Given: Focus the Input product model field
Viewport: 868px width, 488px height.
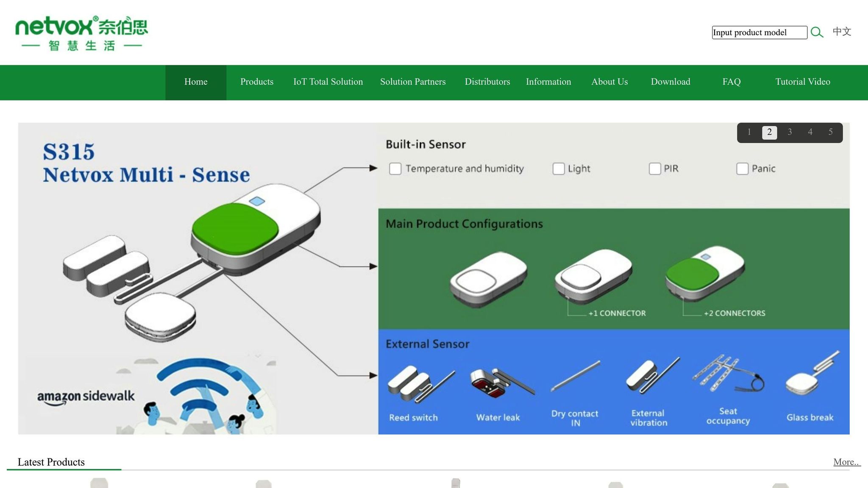Looking at the screenshot, I should tap(759, 33).
